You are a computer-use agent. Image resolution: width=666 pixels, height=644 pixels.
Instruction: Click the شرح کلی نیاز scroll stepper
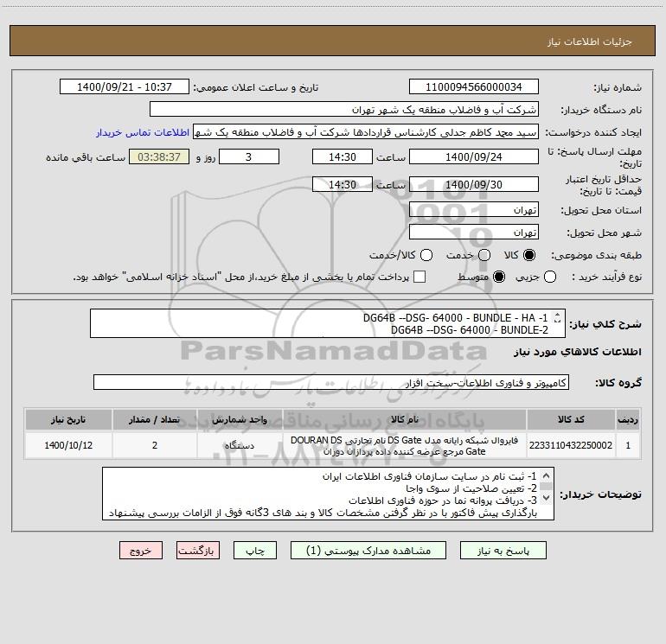coord(558,317)
